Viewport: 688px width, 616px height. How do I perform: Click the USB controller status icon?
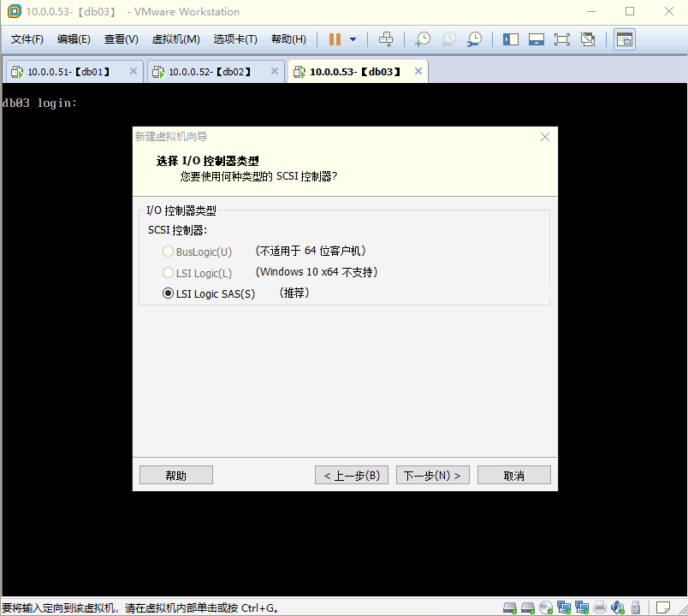point(635,607)
